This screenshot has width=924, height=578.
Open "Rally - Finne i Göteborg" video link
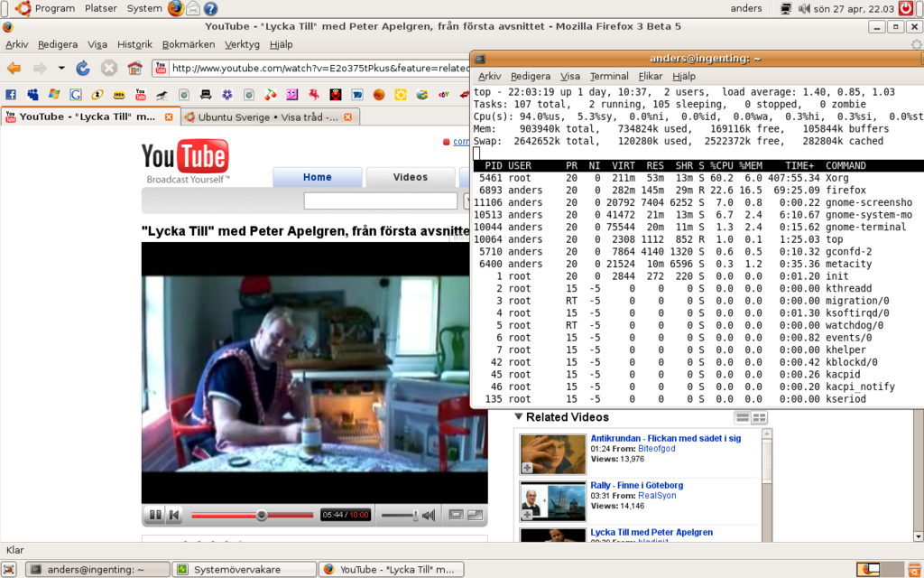[x=637, y=485]
